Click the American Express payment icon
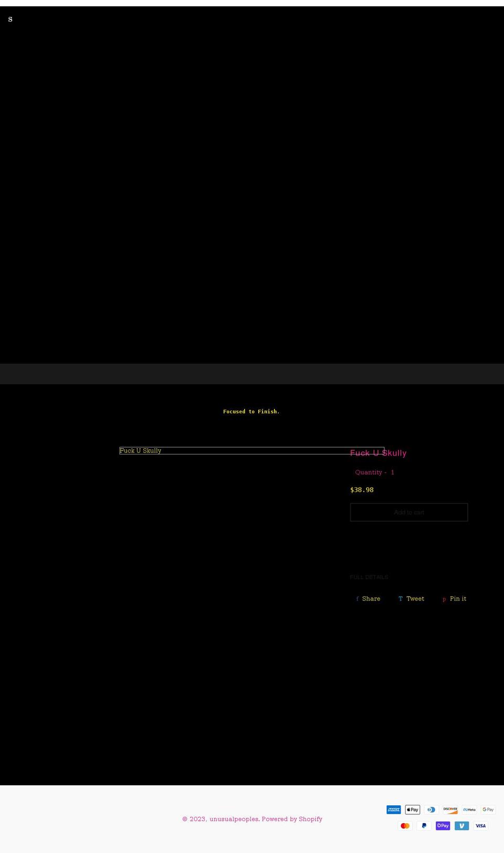 coord(394,809)
